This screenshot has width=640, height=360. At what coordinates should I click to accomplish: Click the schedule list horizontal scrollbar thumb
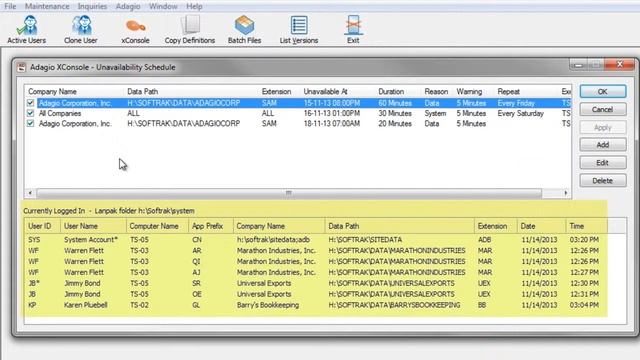coord(289,193)
